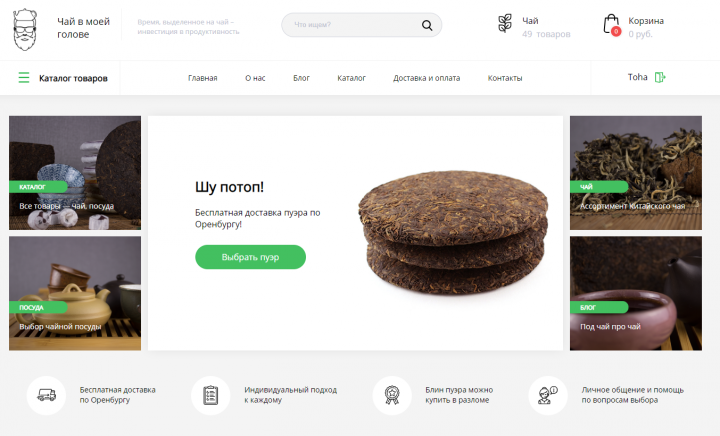Click the bearded man site logo
720x436 pixels.
(x=25, y=29)
